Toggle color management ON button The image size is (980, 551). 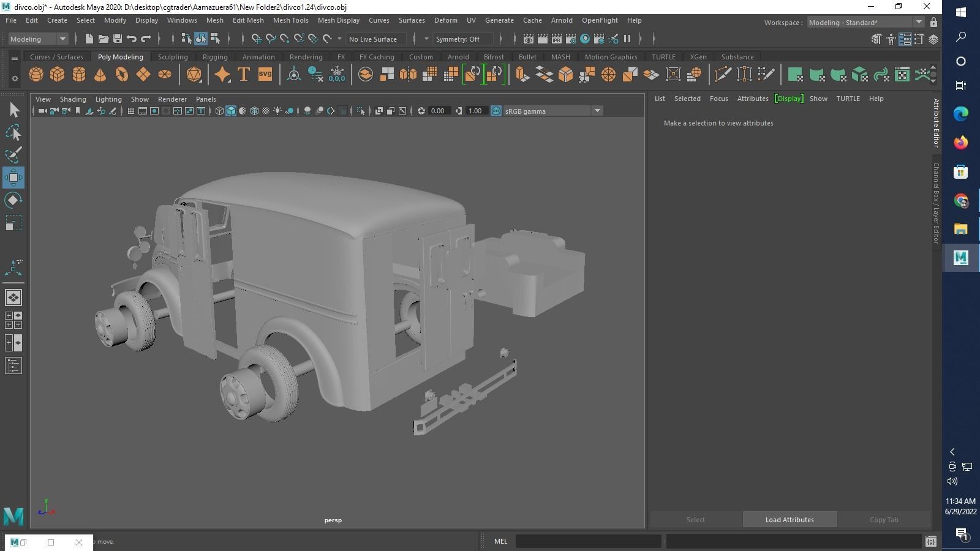click(496, 111)
